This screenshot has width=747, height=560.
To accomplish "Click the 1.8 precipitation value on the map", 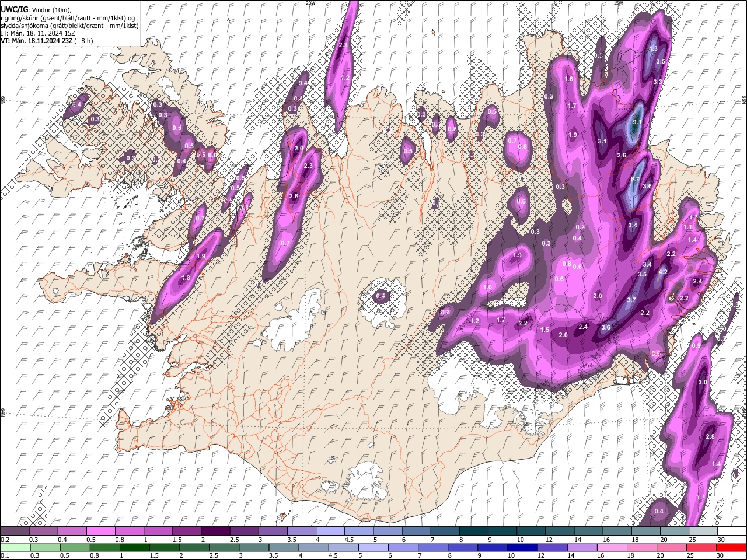I will (186, 278).
